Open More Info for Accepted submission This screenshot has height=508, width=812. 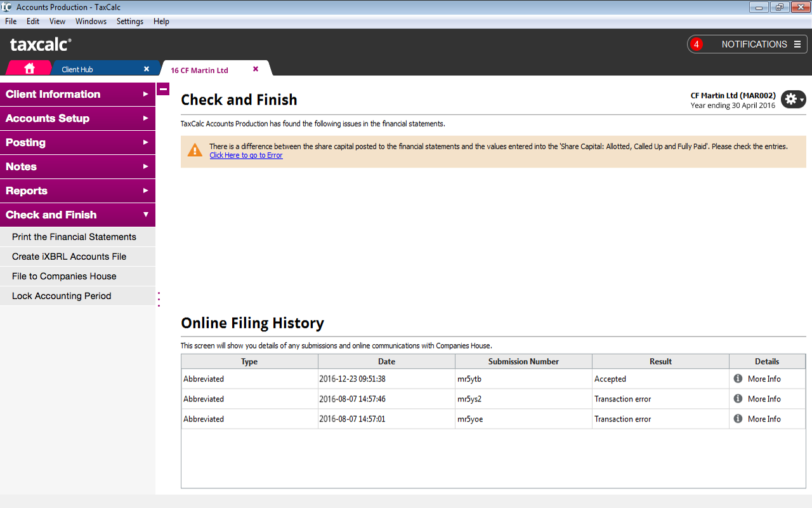click(x=764, y=378)
